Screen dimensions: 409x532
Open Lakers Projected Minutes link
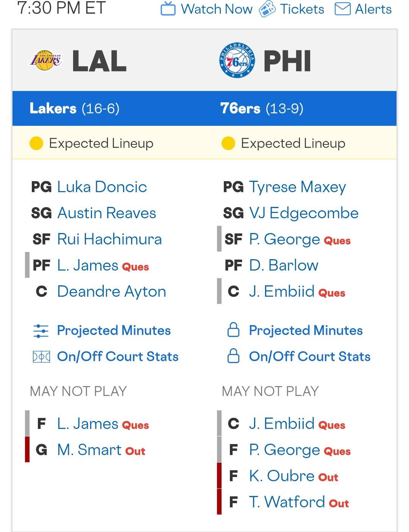[114, 330]
